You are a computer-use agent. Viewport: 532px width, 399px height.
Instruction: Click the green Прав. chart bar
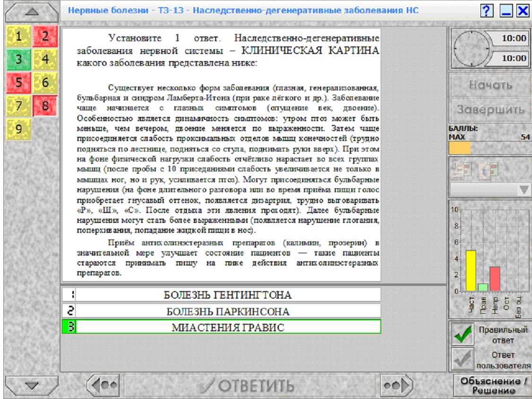click(x=483, y=287)
